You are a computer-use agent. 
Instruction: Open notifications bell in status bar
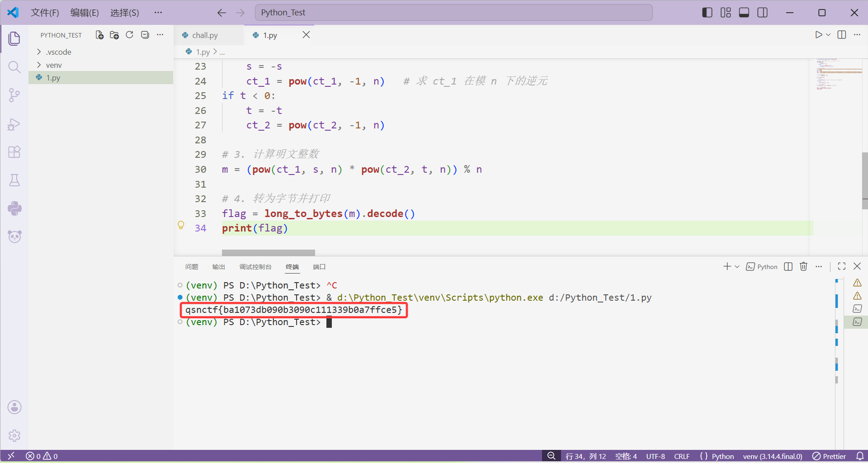pos(859,456)
